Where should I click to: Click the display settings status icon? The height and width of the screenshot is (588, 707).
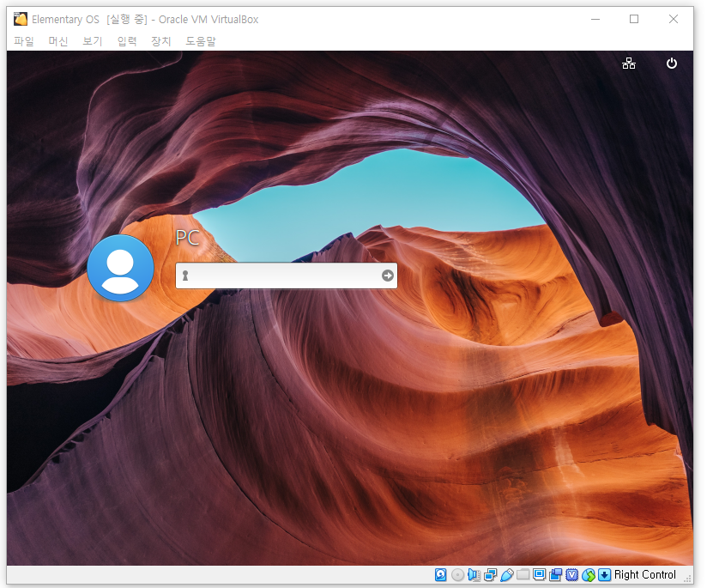click(x=540, y=574)
